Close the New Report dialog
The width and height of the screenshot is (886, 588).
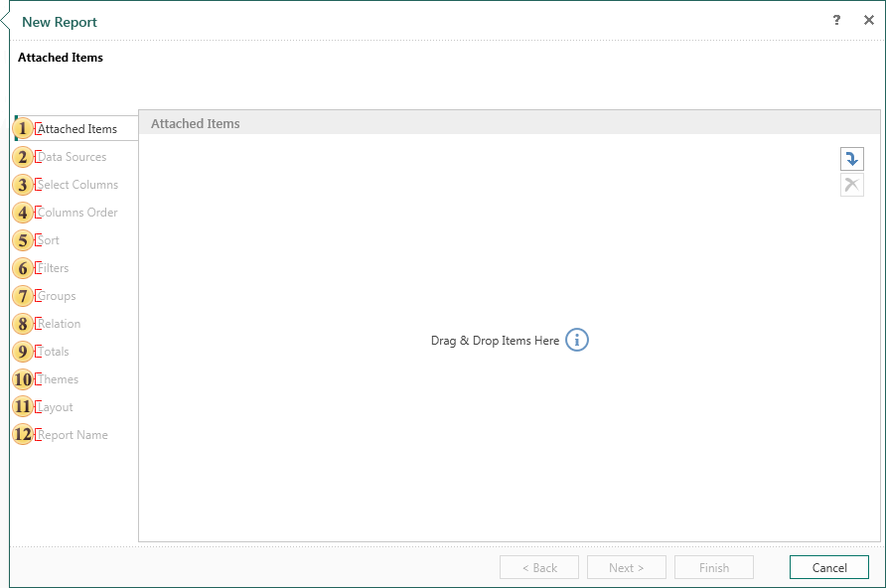(868, 21)
